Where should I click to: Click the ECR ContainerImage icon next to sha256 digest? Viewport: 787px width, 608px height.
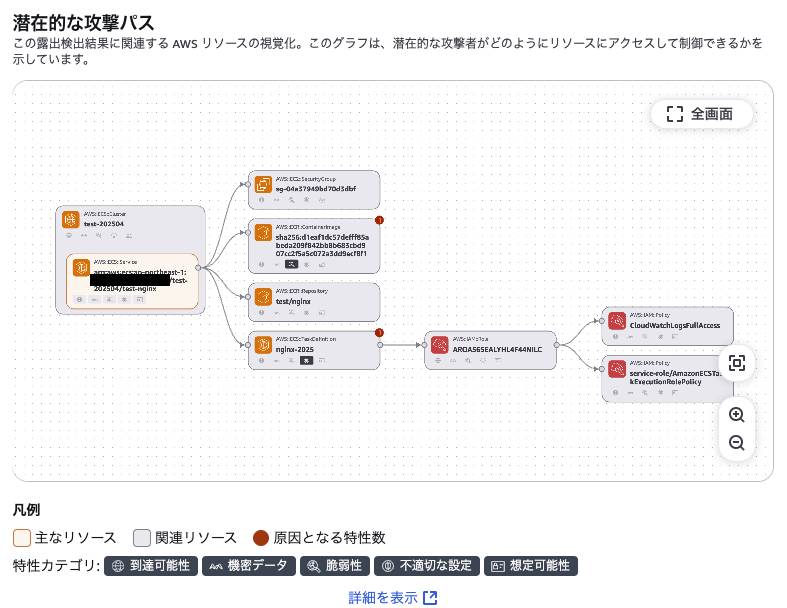[x=263, y=232]
